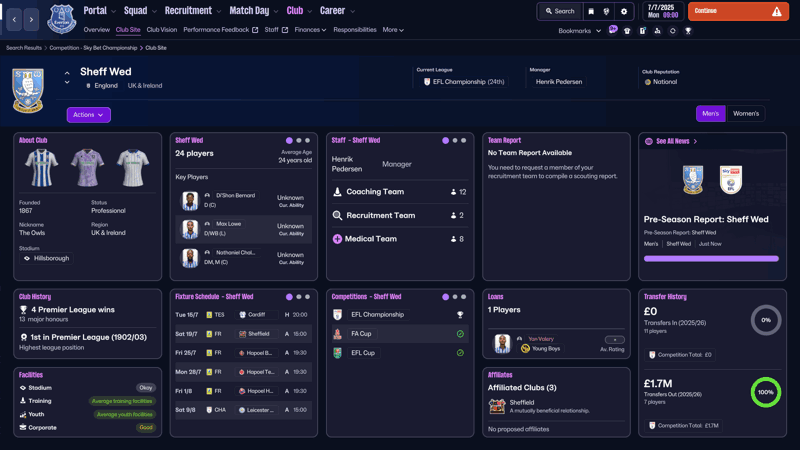Select second page dot in Staff card

[455, 140]
